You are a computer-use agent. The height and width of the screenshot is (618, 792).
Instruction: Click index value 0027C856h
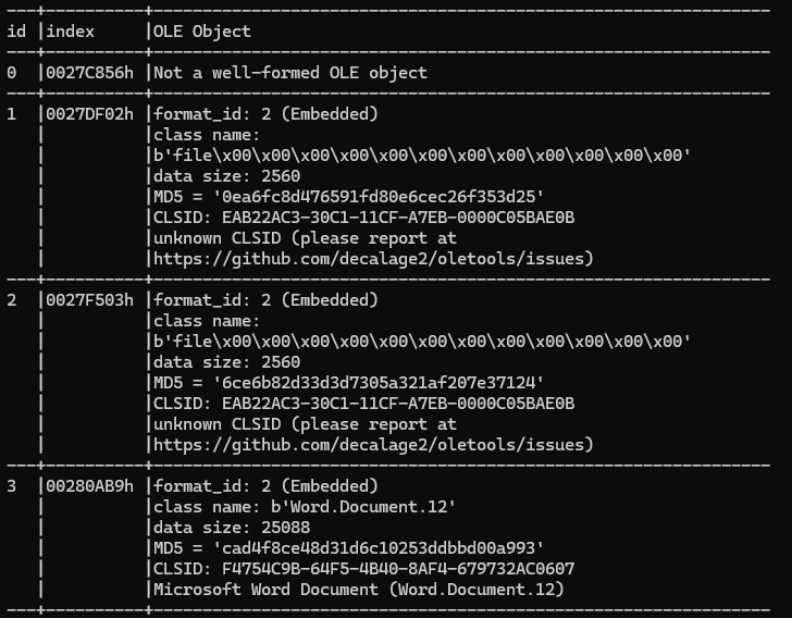click(x=90, y=72)
